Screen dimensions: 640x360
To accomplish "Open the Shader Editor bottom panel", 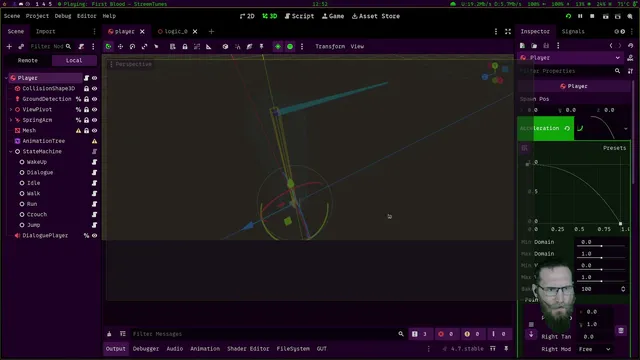I will 248,349.
